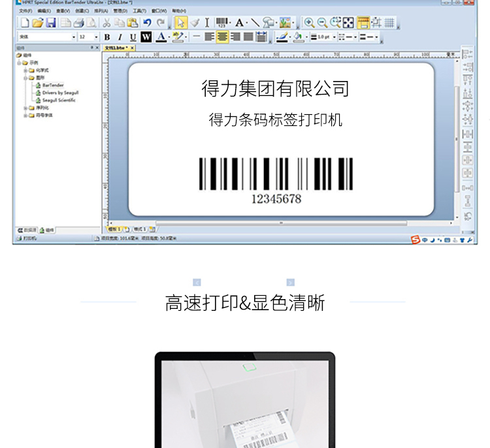Create a new document with the New icon
Image resolution: width=490 pixels, height=448 pixels.
pyautogui.click(x=24, y=23)
